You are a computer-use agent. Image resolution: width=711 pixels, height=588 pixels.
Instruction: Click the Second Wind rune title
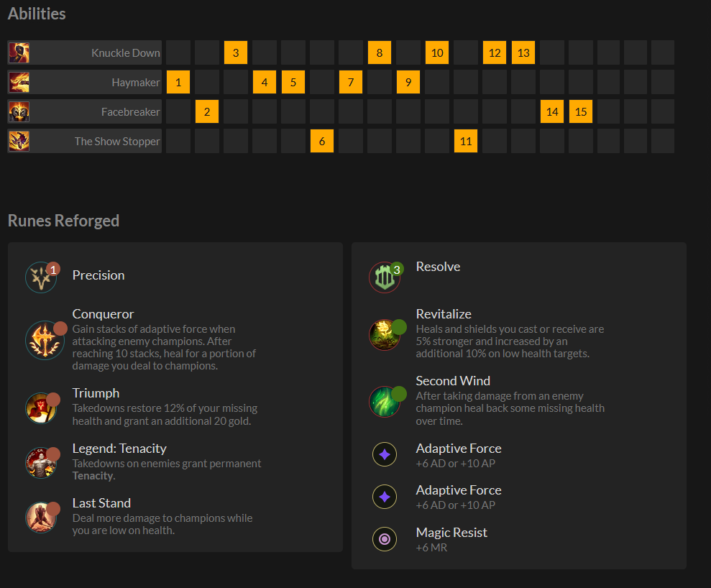[453, 381]
